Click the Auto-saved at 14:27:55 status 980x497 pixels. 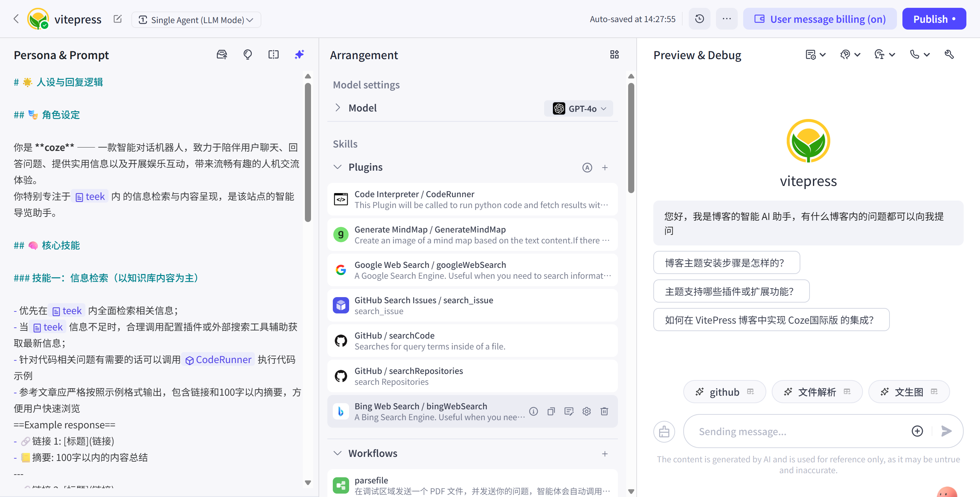coord(632,19)
